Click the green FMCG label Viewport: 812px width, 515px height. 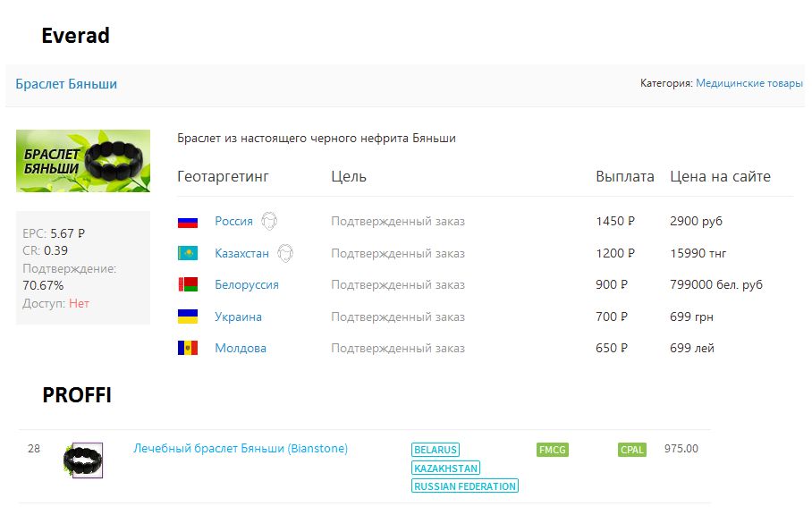pyautogui.click(x=553, y=450)
